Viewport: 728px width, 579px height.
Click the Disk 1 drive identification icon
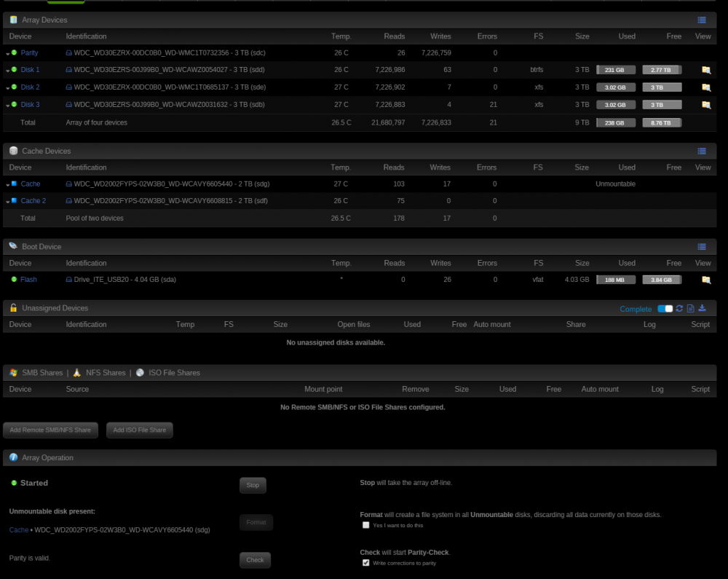coord(68,70)
